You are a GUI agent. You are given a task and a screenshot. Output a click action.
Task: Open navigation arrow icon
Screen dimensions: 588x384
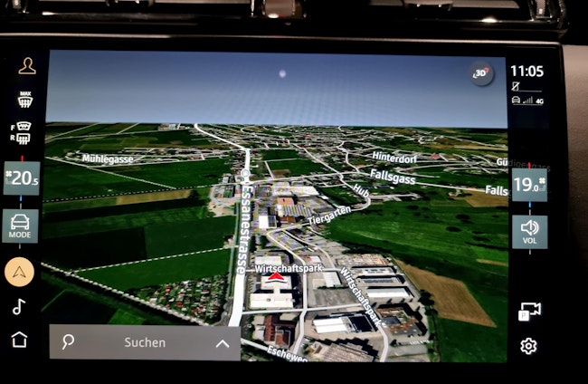pos(20,271)
